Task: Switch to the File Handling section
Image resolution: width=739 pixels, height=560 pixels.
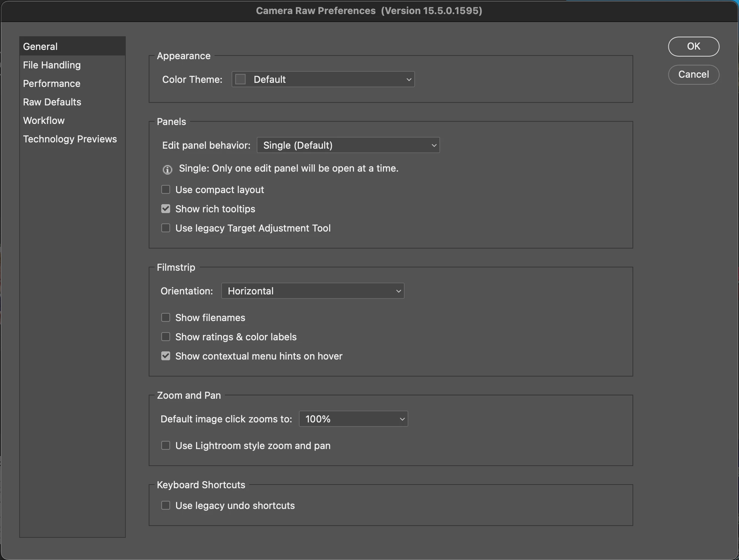Action: pos(52,65)
